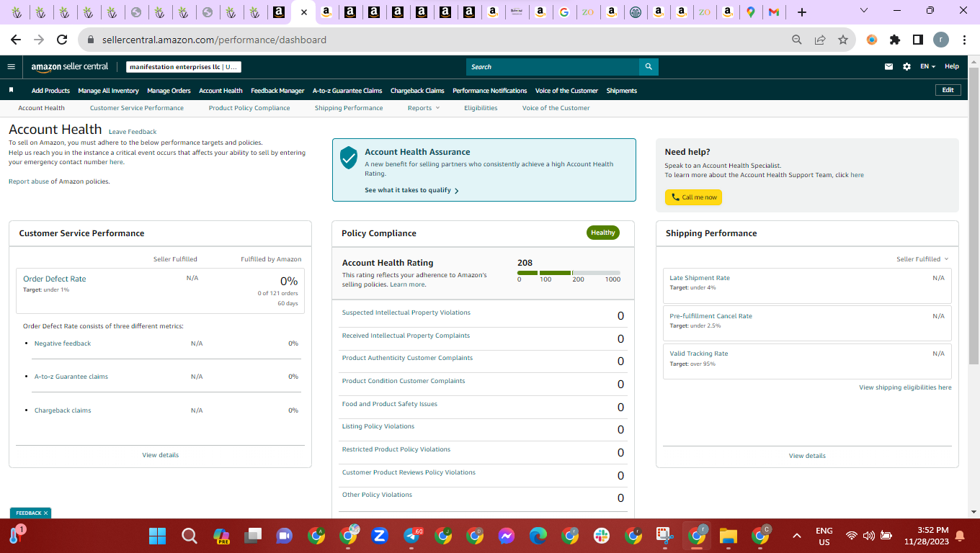This screenshot has height=553, width=980.
Task: Open Suspected Intellectual Property Violations
Action: 406,313
